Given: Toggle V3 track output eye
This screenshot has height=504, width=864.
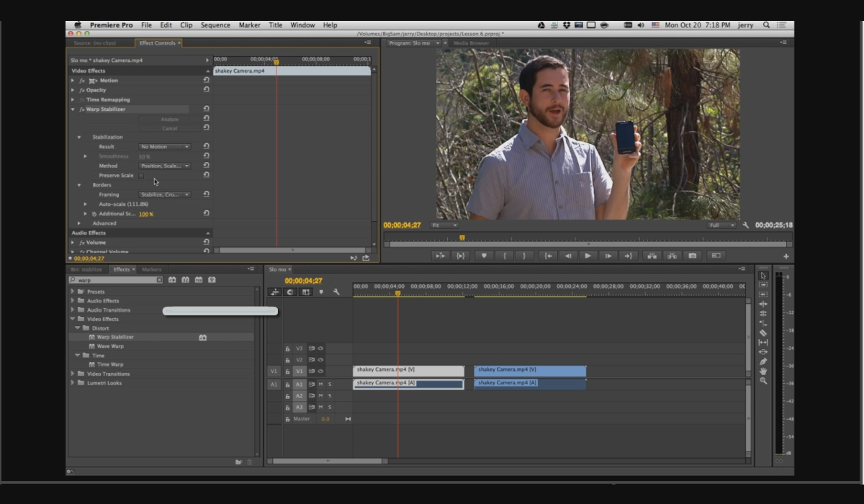Looking at the screenshot, I should [320, 348].
